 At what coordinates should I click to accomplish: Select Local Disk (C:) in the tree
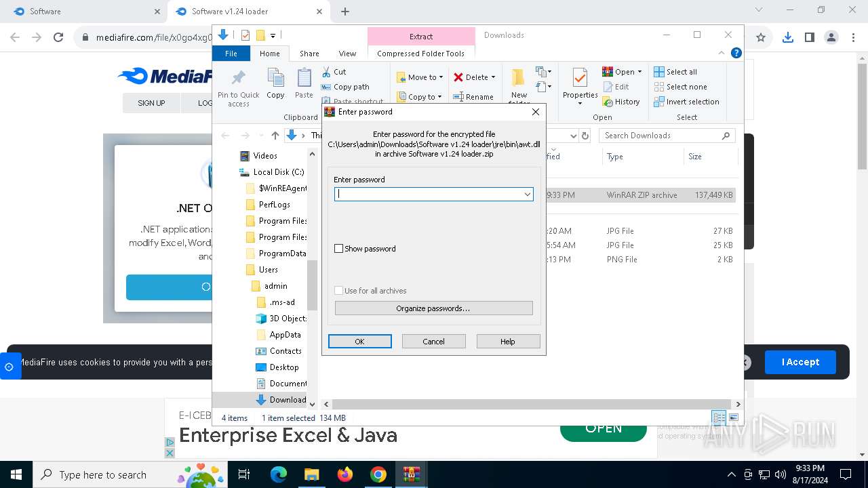[278, 172]
